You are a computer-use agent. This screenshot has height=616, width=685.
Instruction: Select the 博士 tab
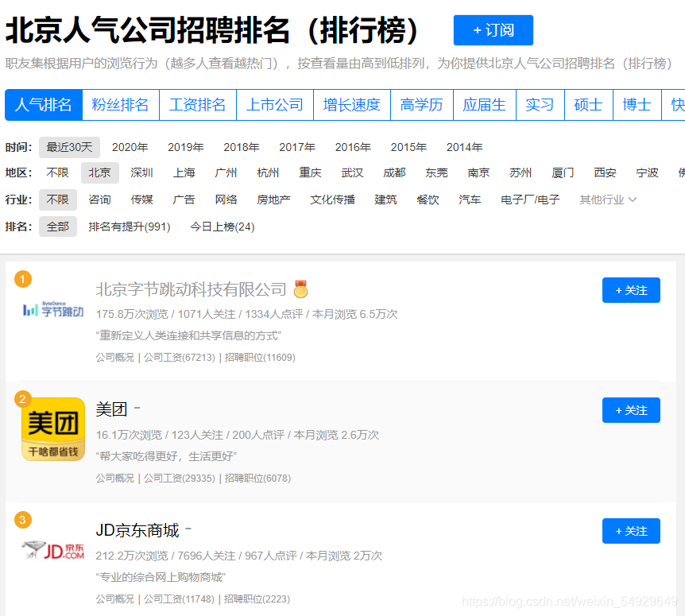[637, 105]
